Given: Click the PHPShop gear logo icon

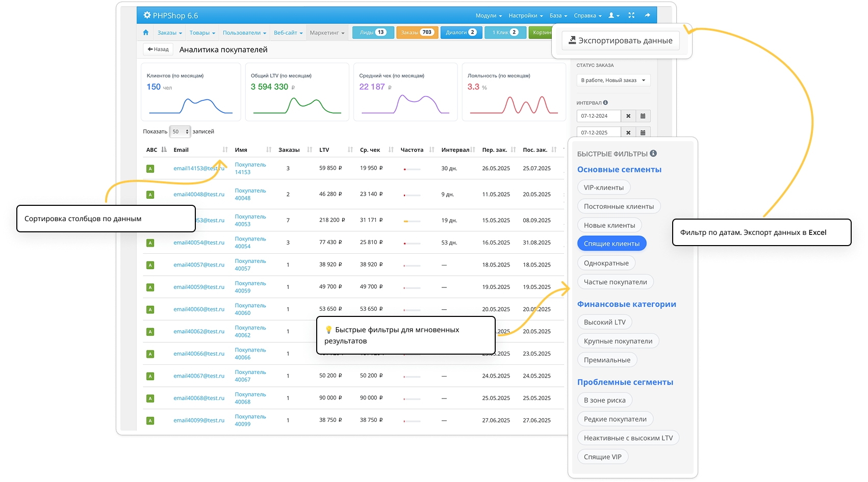Looking at the screenshot, I should click(147, 15).
